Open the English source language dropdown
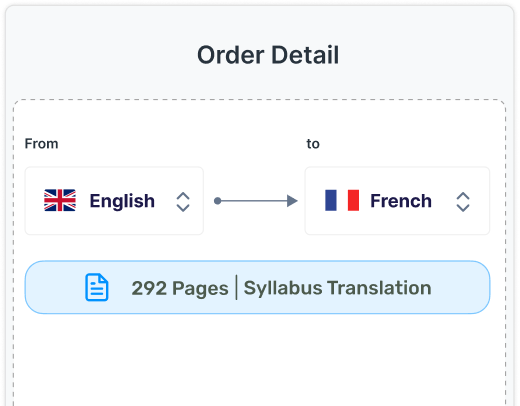520x406 pixels. pyautogui.click(x=114, y=201)
